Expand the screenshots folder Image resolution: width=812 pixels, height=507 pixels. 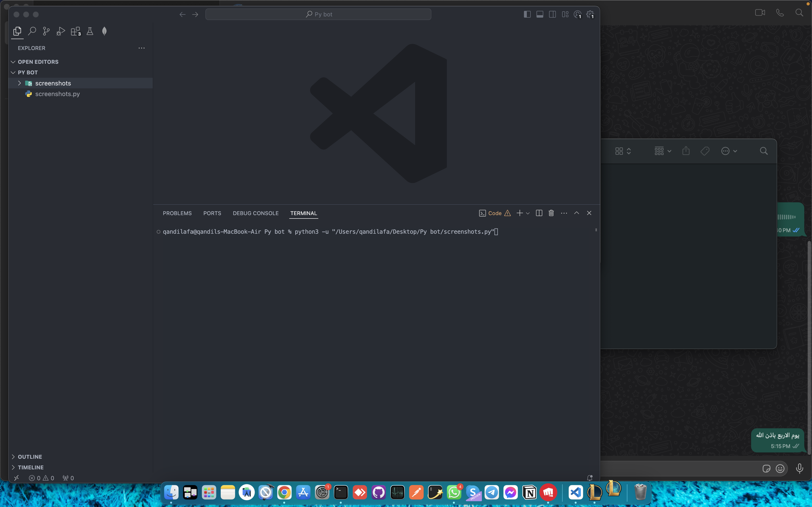53,83
